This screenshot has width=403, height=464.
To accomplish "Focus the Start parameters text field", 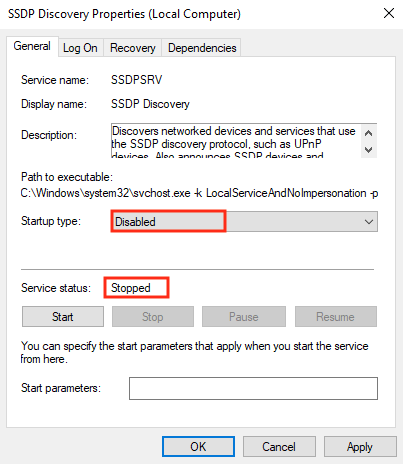I will [253, 388].
